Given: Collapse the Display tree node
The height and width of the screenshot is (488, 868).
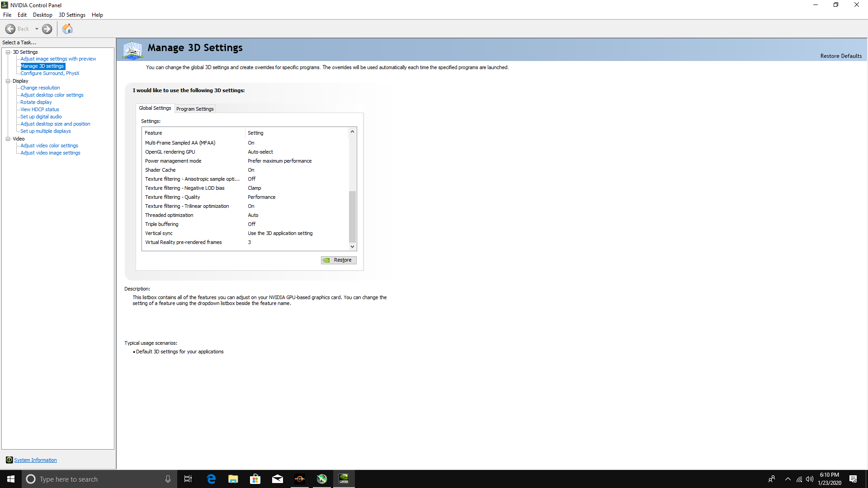Looking at the screenshot, I should pos(8,81).
